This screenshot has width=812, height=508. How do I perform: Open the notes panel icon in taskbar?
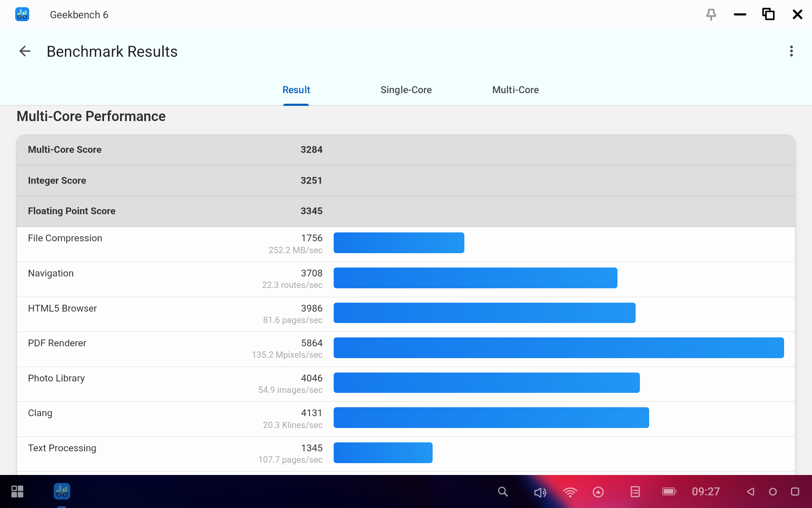point(635,491)
